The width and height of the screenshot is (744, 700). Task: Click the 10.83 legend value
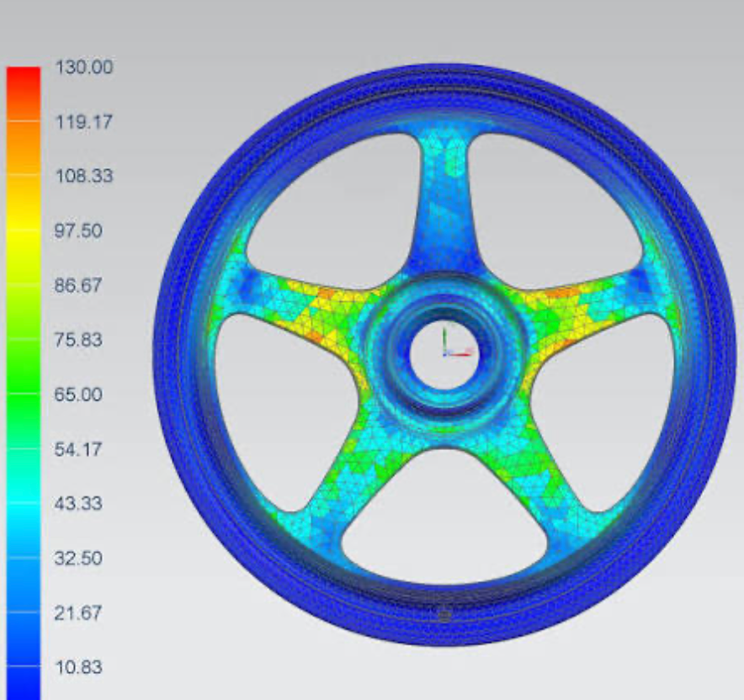[x=79, y=667]
